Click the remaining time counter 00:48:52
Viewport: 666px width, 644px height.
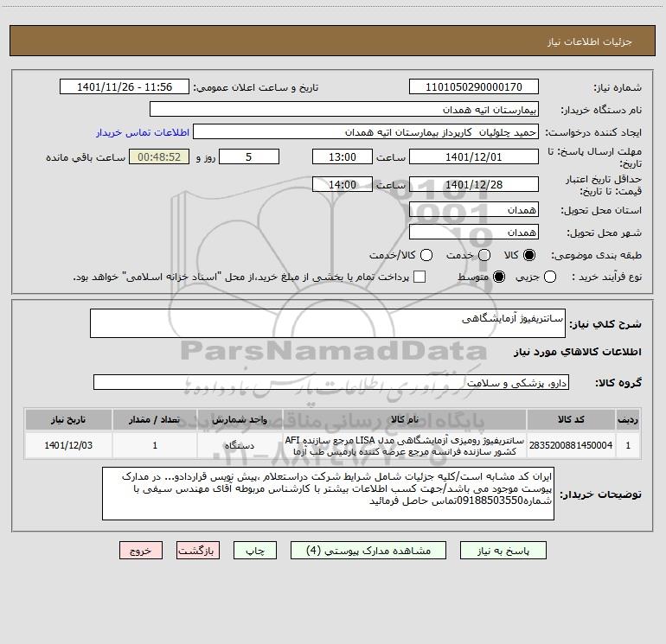[x=159, y=156]
